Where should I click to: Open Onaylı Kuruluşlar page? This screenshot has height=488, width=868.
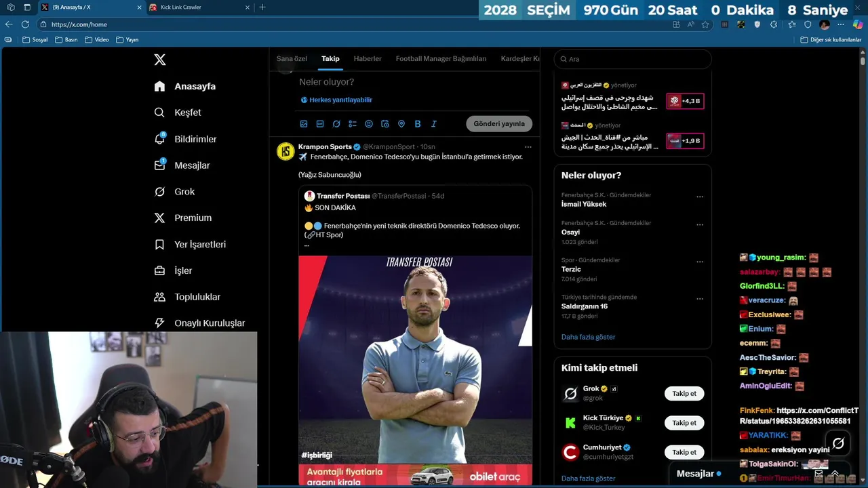199,323
